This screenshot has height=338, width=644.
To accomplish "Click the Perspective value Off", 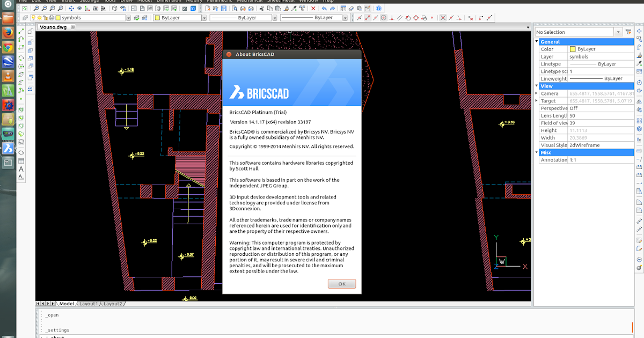I will [573, 108].
